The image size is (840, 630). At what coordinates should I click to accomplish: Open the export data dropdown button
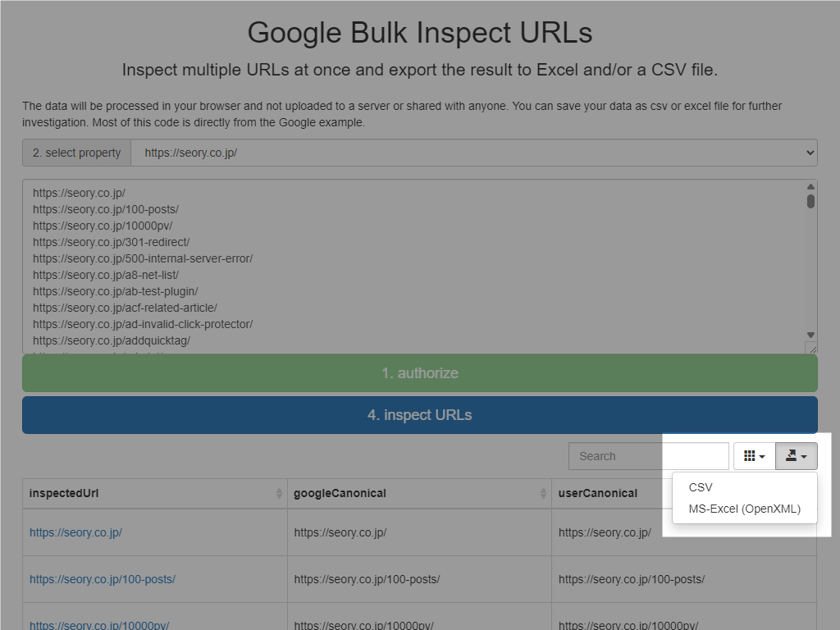pos(796,456)
